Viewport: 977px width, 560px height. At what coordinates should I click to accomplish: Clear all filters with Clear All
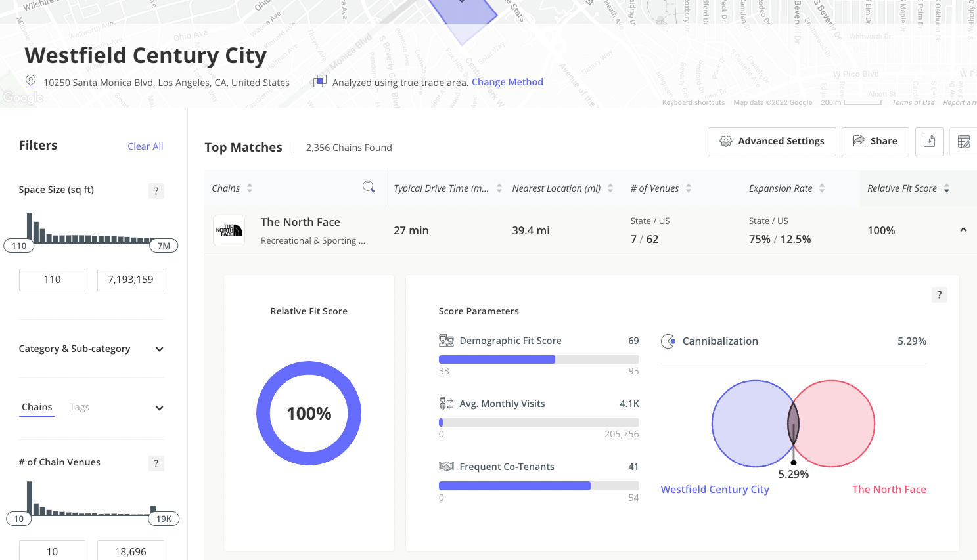145,146
